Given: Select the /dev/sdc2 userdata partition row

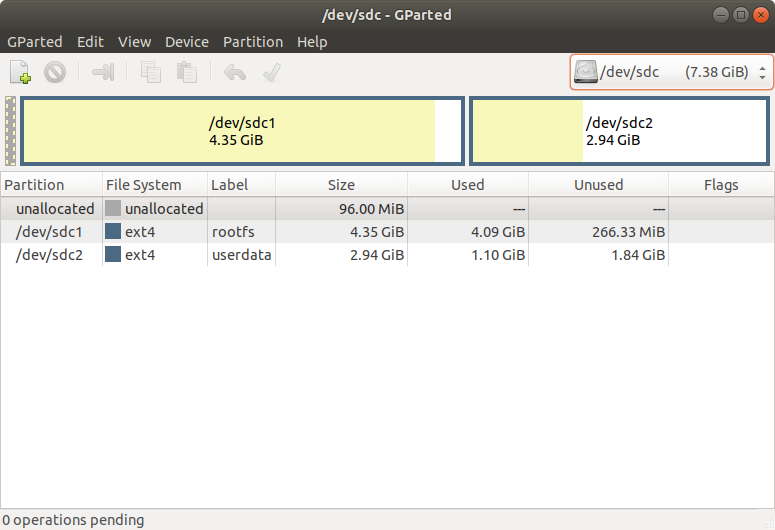Looking at the screenshot, I should pyautogui.click(x=300, y=255).
